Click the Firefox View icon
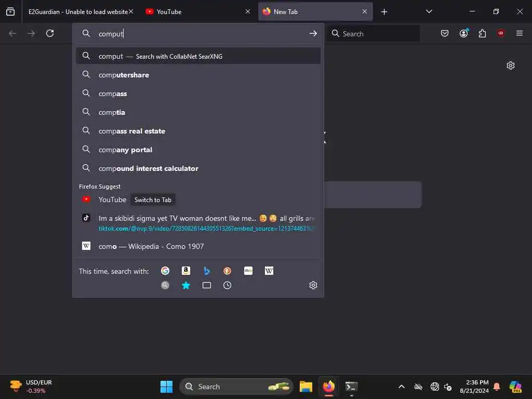 click(x=10, y=11)
